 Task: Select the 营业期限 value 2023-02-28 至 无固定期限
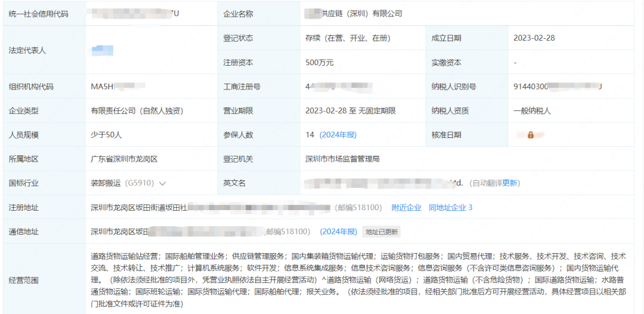(351, 110)
